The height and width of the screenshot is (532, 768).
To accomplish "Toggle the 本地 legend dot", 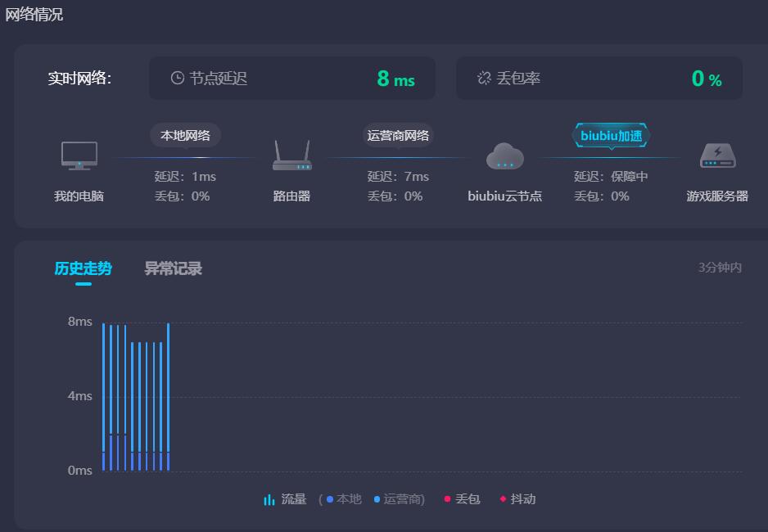I will click(x=330, y=499).
